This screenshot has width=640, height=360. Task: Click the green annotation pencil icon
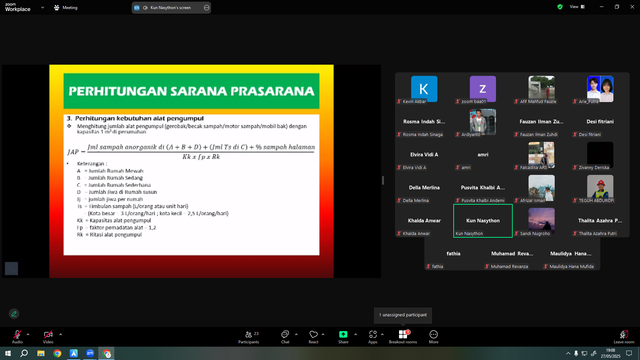14,314
